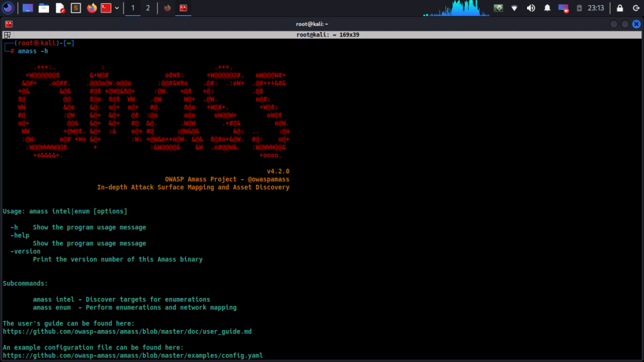Click the terminal window menu icon in the title bar
The width and height of the screenshot is (644, 362).
[9, 24]
